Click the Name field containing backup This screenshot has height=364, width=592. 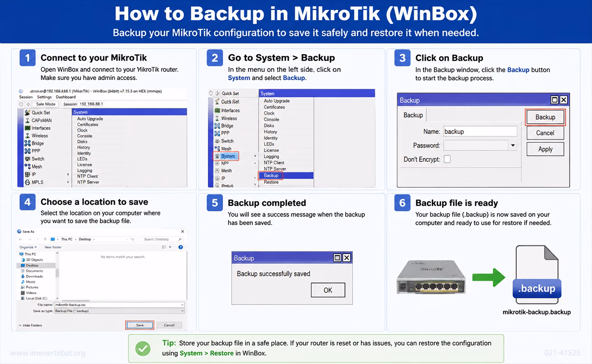480,132
